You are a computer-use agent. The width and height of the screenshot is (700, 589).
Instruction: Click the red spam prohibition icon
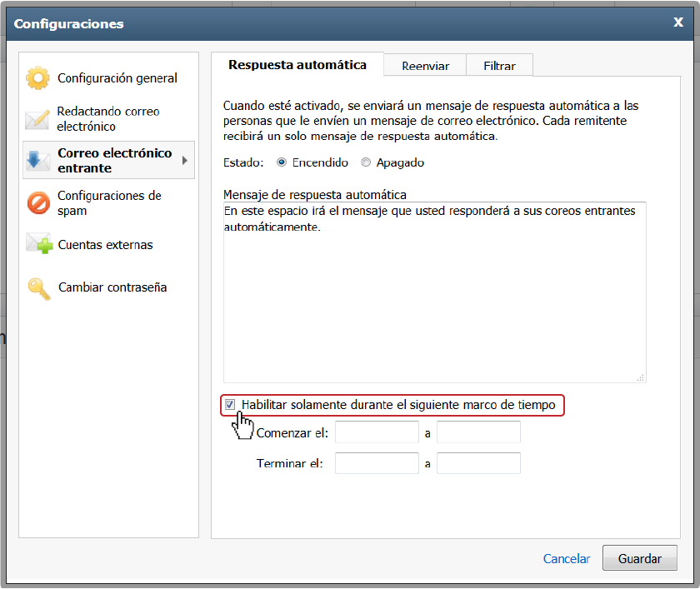[x=38, y=203]
